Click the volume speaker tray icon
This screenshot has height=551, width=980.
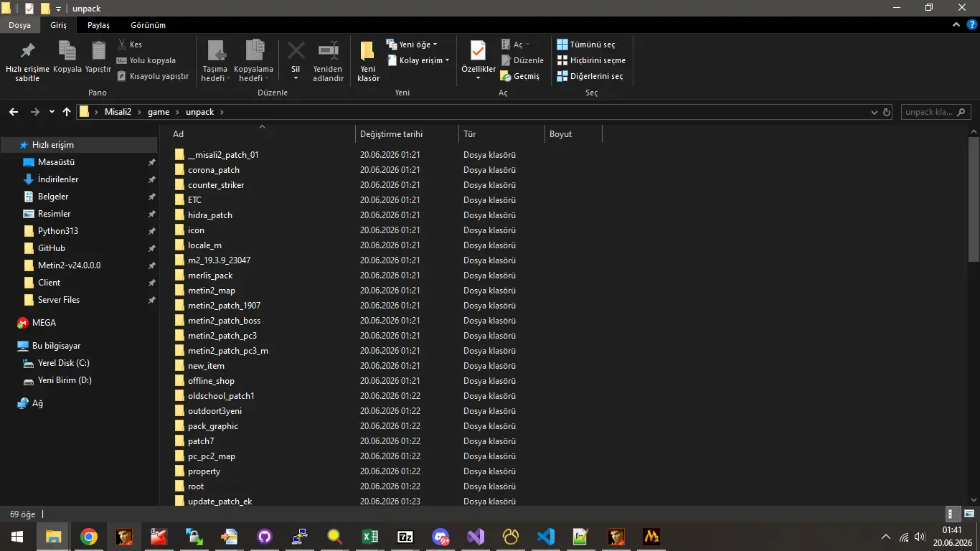tap(920, 537)
